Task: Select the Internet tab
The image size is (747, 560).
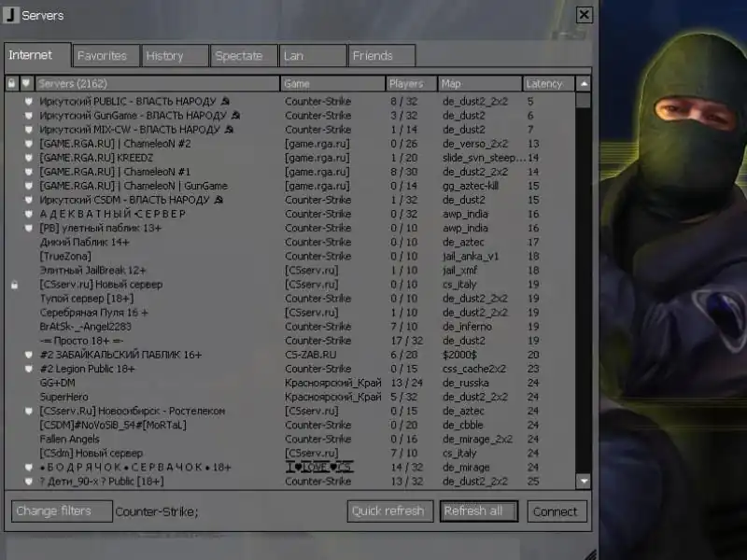Action: click(37, 55)
